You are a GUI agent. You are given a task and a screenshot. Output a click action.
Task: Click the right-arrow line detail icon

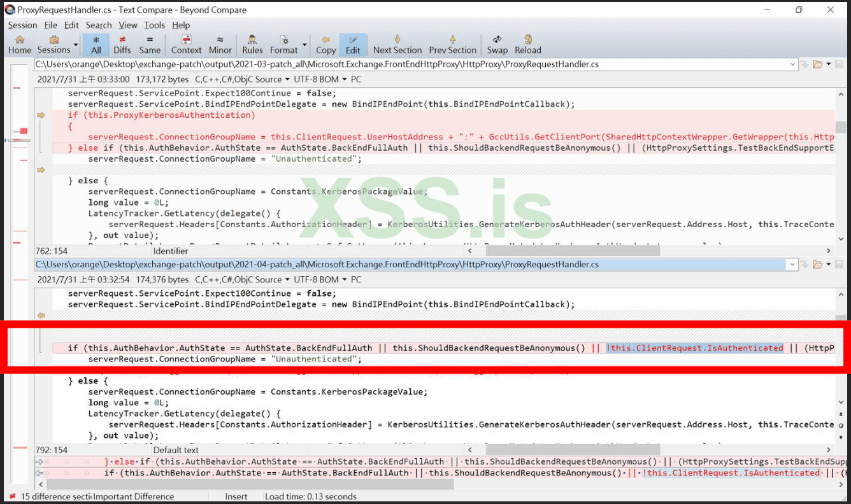point(39,462)
